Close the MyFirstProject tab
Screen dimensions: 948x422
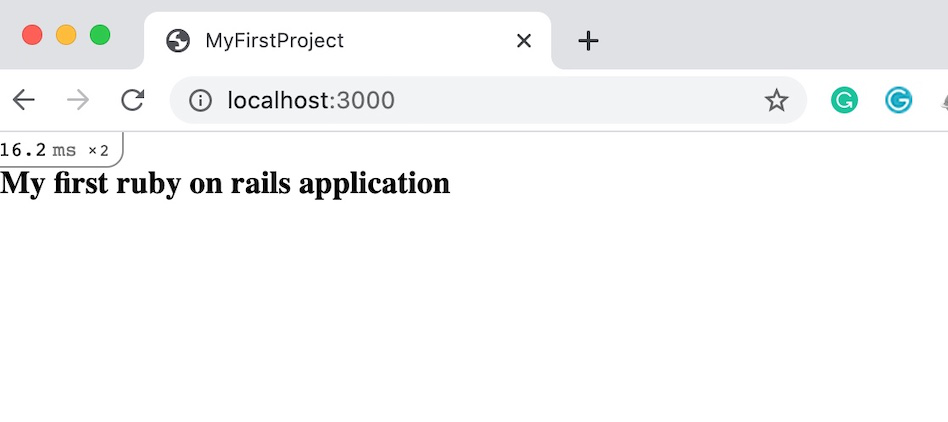[523, 41]
